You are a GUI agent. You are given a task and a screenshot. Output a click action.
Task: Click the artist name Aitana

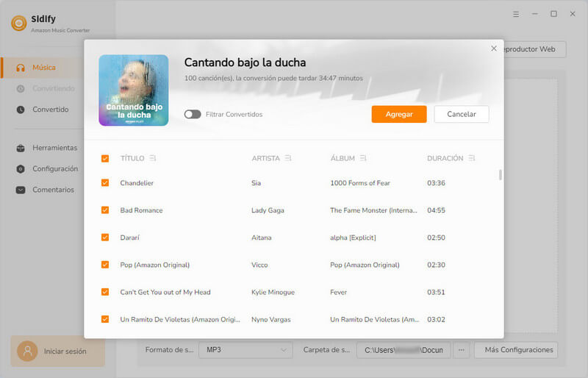click(262, 238)
